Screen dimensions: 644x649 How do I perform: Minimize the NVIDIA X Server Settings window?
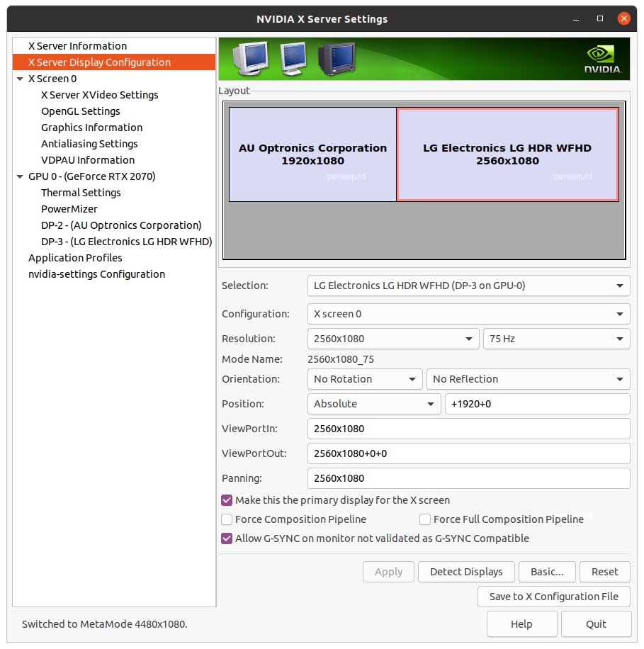[576, 19]
